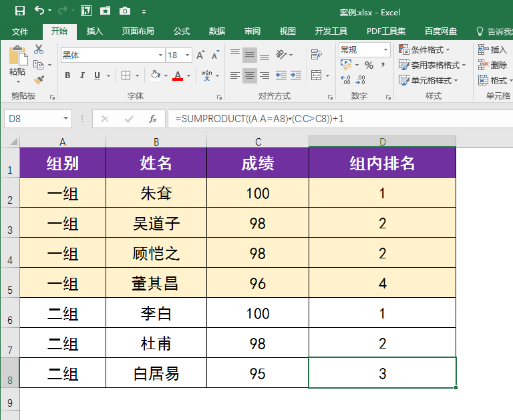
Task: Decrease font size with small A
Action: click(215, 55)
